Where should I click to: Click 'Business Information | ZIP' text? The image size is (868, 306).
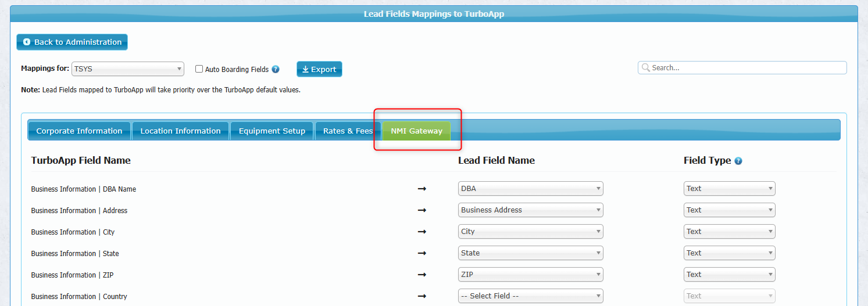[x=72, y=275]
